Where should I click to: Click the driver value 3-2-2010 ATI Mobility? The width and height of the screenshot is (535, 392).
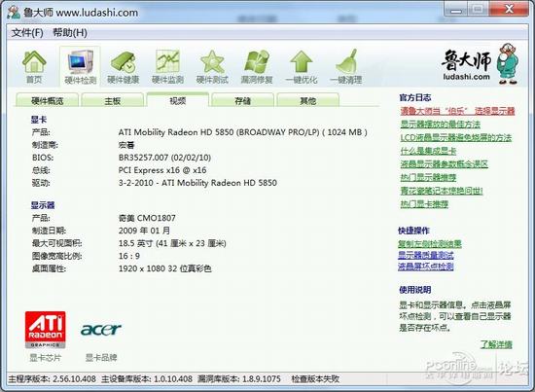tap(197, 183)
